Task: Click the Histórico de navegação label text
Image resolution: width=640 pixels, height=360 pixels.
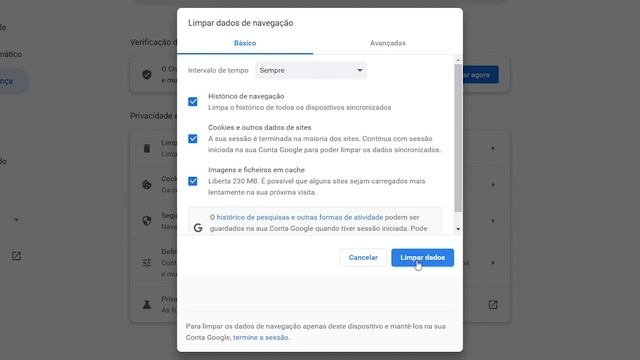Action: point(246,96)
